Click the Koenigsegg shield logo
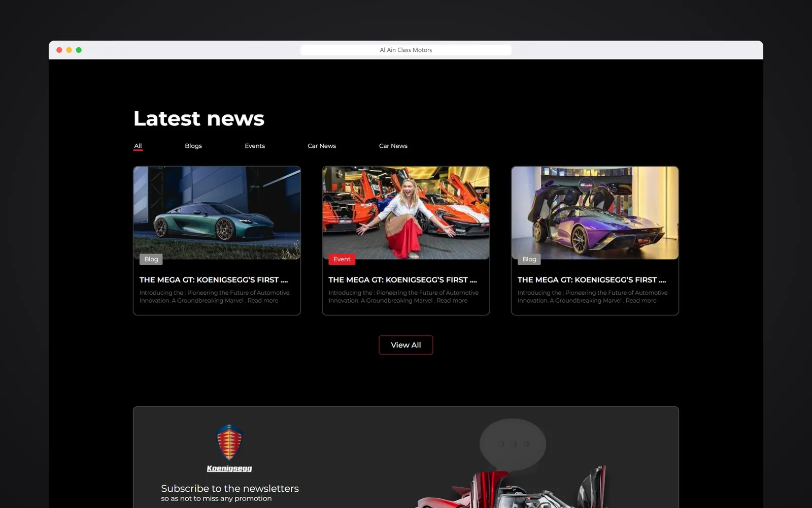 pyautogui.click(x=229, y=442)
